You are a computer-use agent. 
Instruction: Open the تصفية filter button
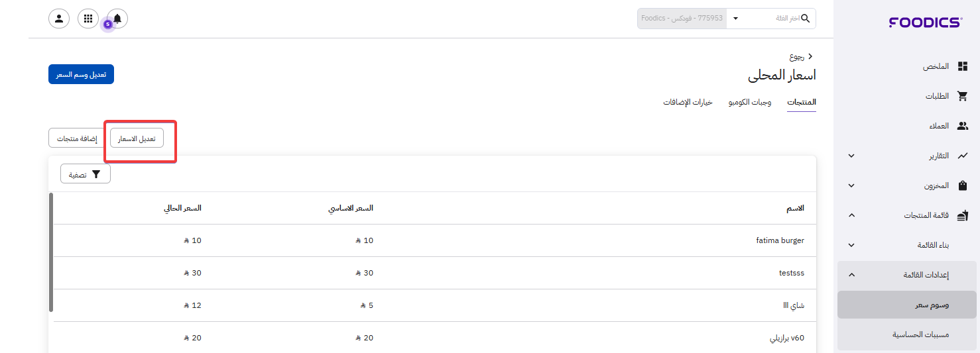[86, 174]
